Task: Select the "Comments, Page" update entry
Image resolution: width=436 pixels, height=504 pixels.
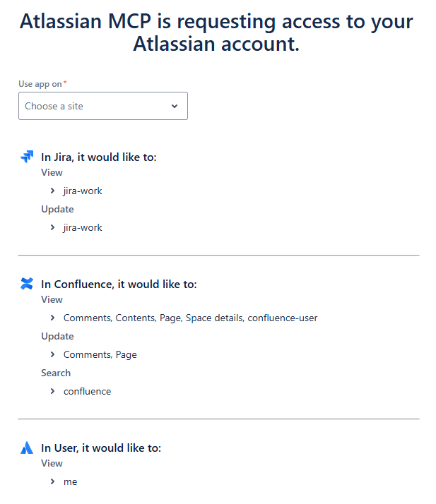Action: pos(100,354)
